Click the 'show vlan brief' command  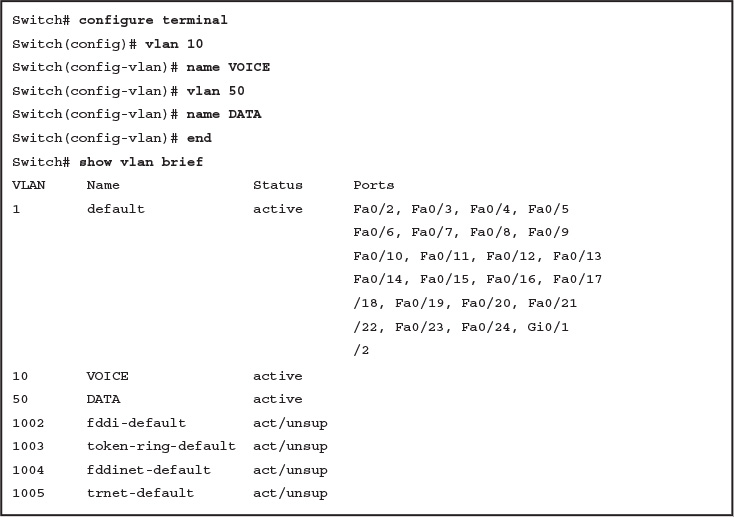141,162
